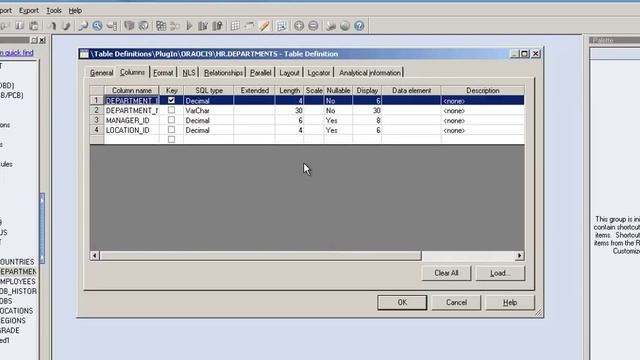Image resolution: width=640 pixels, height=360 pixels.
Task: Click right arrow of horizontal scrollbar
Action: (x=519, y=256)
